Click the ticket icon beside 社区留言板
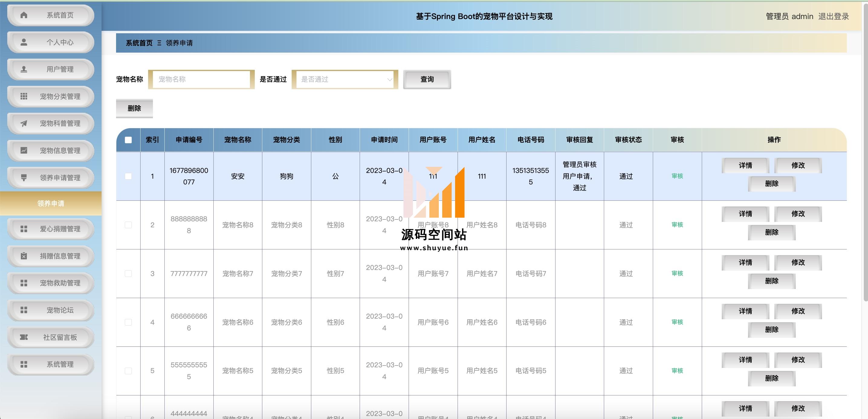868x419 pixels. (24, 337)
